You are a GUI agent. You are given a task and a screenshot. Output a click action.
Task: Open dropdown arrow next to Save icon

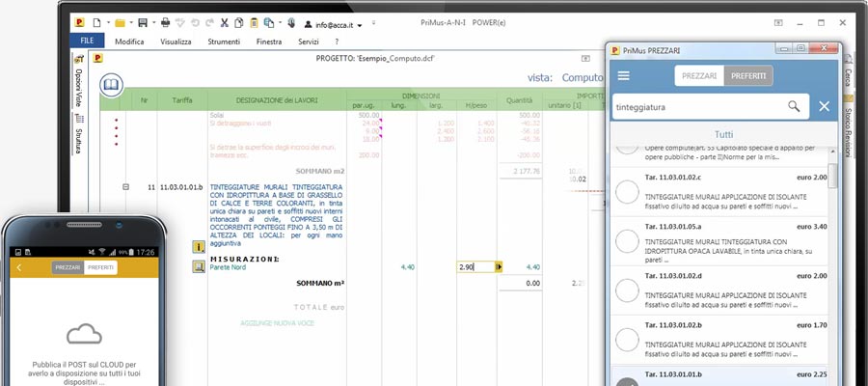click(154, 24)
